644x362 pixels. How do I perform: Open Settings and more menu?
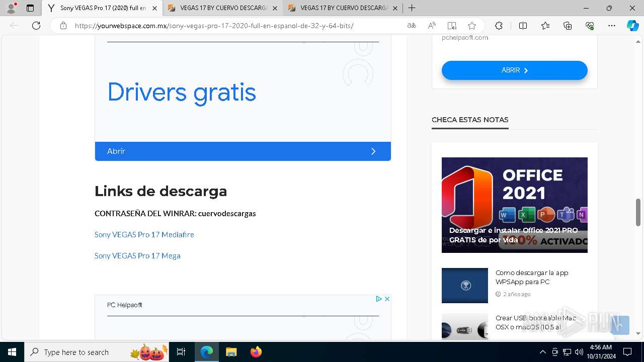tap(612, 26)
